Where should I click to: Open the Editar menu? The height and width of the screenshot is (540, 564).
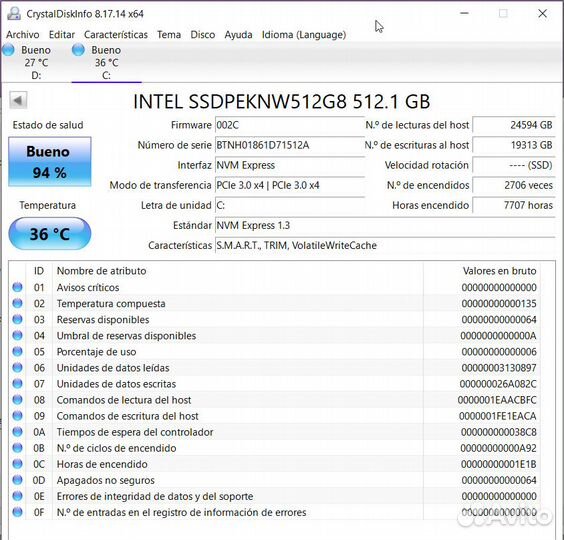point(62,35)
